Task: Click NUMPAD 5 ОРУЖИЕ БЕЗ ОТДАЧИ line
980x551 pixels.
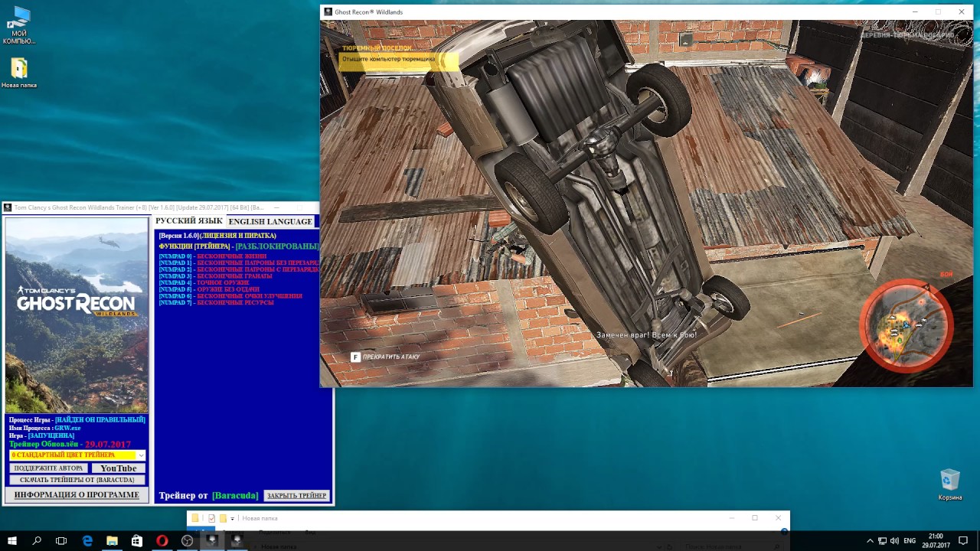Action: click(x=209, y=289)
